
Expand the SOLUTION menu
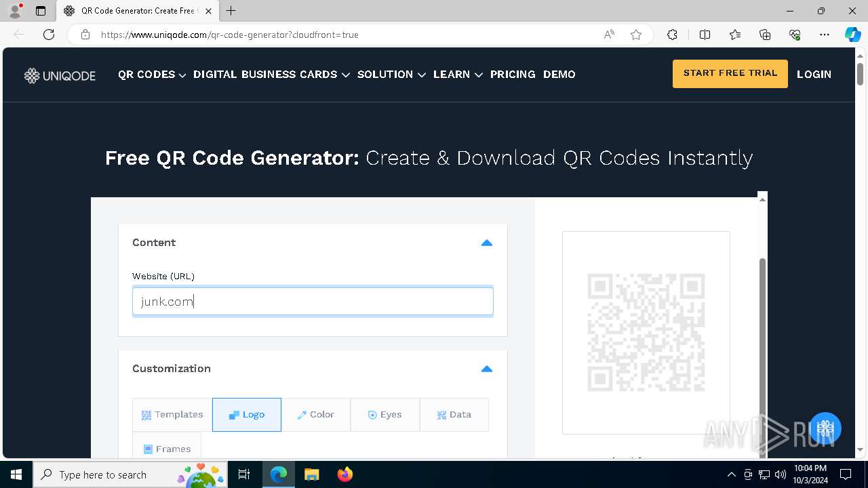coord(391,75)
